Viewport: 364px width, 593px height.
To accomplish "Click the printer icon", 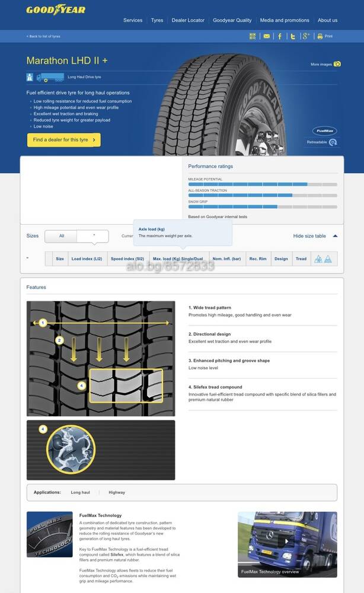I will [x=320, y=36].
